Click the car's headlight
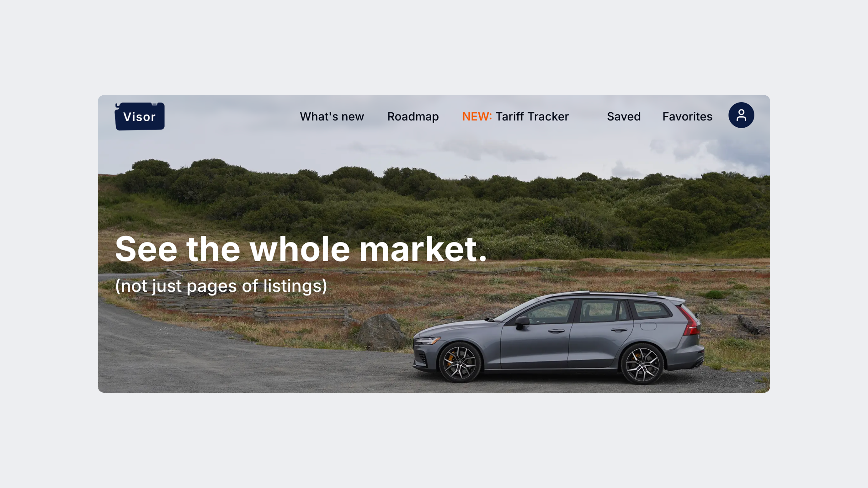The image size is (868, 488). [427, 341]
